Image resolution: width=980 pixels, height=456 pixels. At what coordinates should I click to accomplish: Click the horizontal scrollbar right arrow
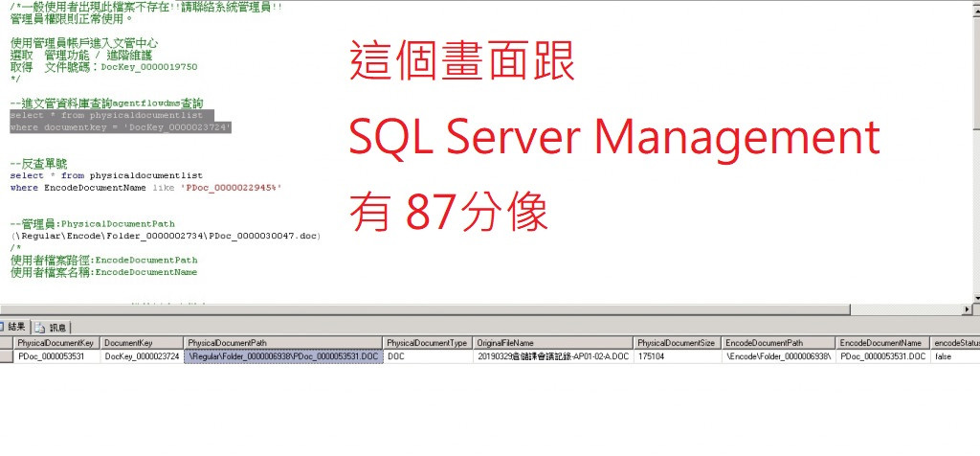click(969, 309)
